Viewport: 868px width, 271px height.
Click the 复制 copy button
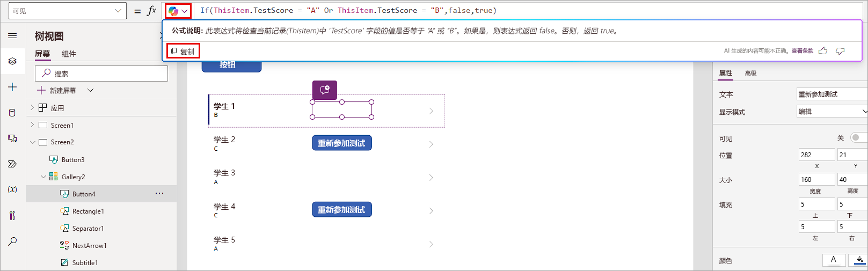[x=183, y=52]
